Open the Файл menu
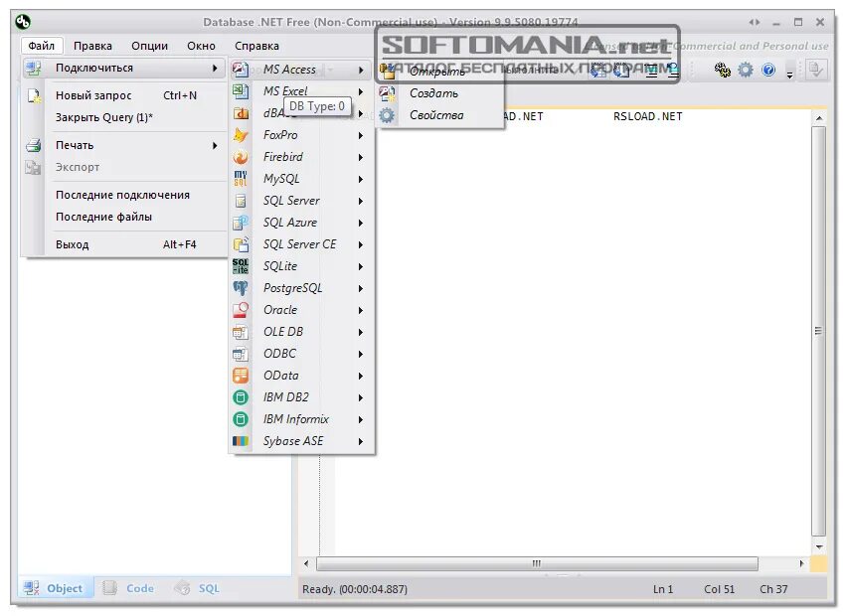The width and height of the screenshot is (845, 616). pos(42,46)
